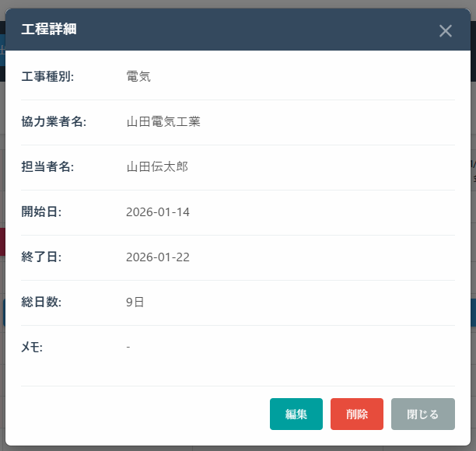476x451 pixels.
Task: Click the start date 2026-01-14
Action: pos(158,212)
